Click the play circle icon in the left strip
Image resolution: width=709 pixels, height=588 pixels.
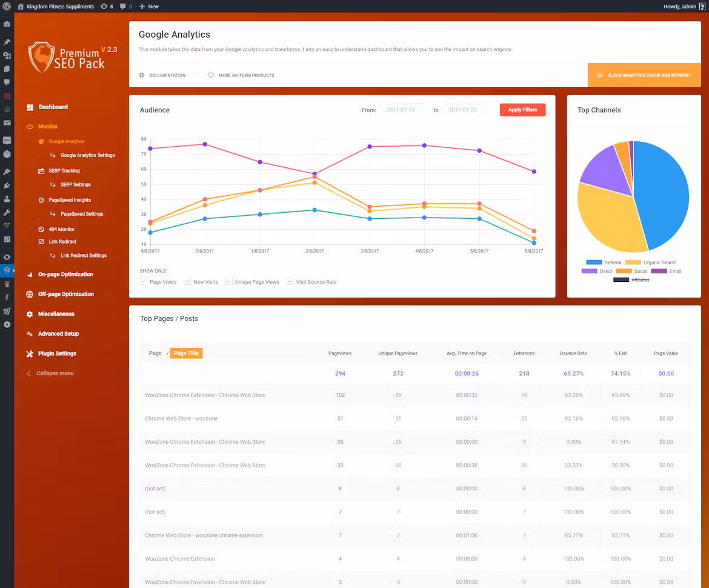(7, 324)
